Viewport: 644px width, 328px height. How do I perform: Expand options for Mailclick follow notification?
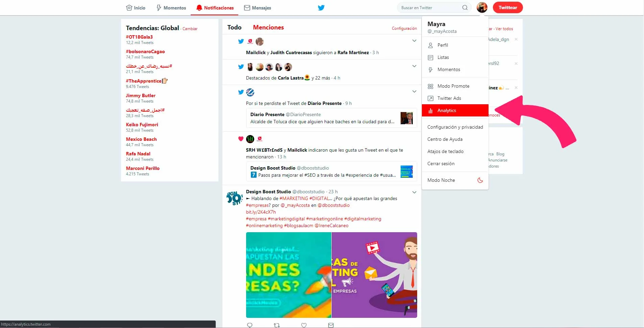pos(414,41)
